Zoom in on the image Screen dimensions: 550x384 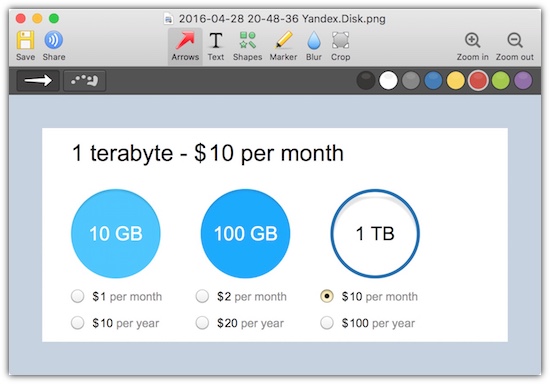tap(472, 46)
